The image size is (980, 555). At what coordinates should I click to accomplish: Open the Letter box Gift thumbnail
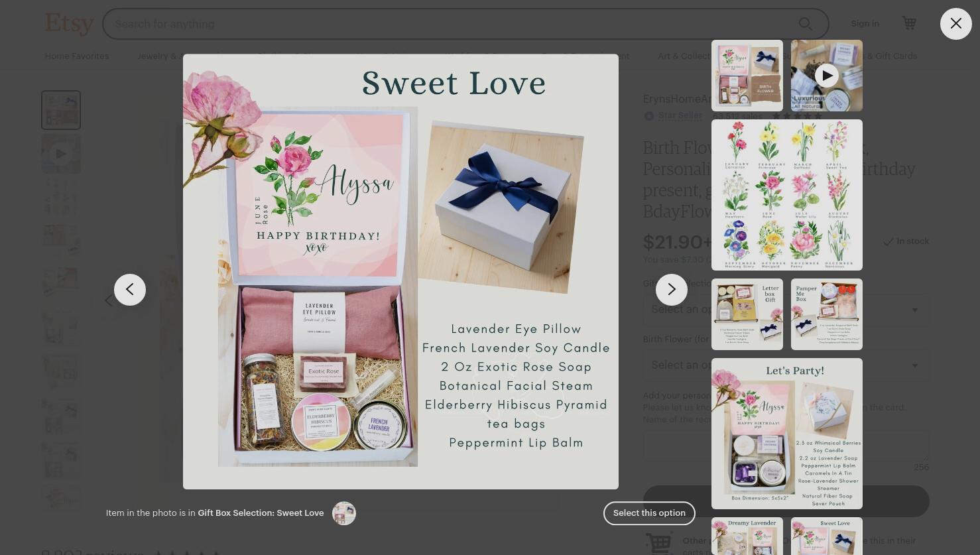[747, 314]
